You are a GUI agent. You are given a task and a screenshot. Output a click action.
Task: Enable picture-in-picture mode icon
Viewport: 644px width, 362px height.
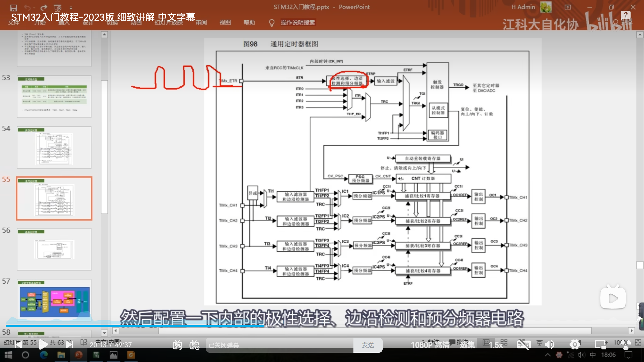click(600, 345)
